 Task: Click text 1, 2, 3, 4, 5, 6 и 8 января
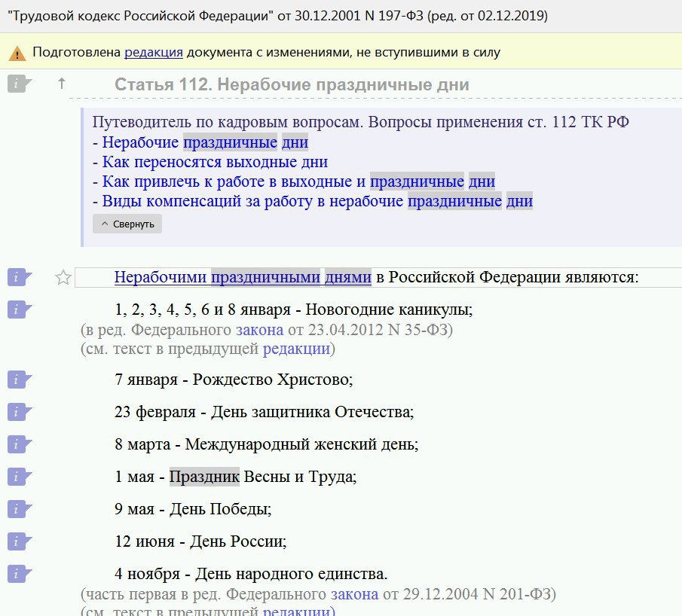[x=203, y=310]
